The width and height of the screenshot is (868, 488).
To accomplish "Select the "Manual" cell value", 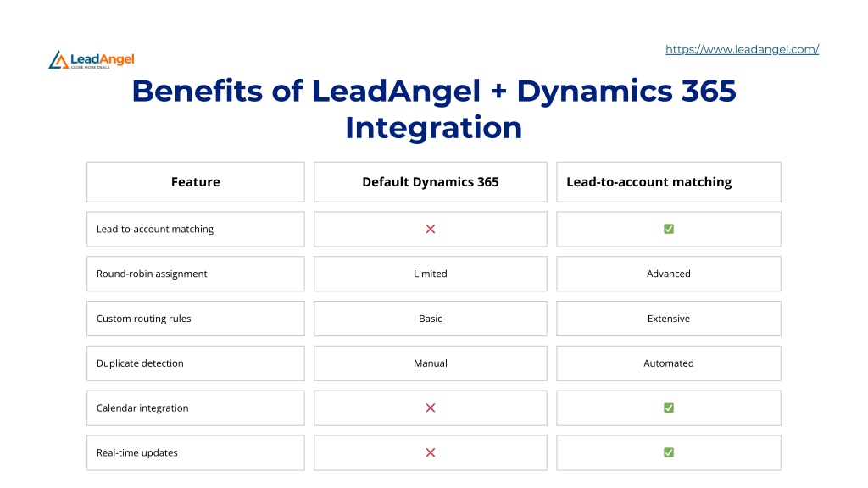I will click(430, 363).
